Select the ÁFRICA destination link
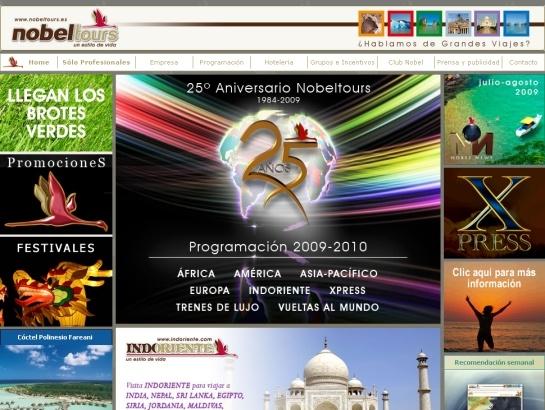 pyautogui.click(x=196, y=273)
